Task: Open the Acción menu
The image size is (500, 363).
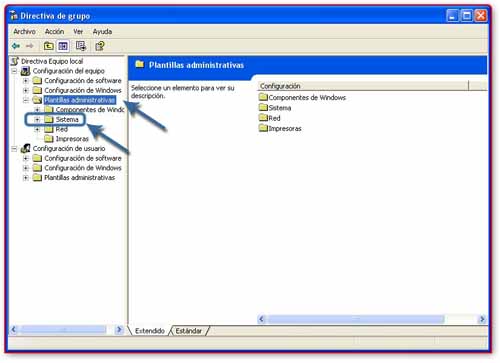Action: coord(54,32)
